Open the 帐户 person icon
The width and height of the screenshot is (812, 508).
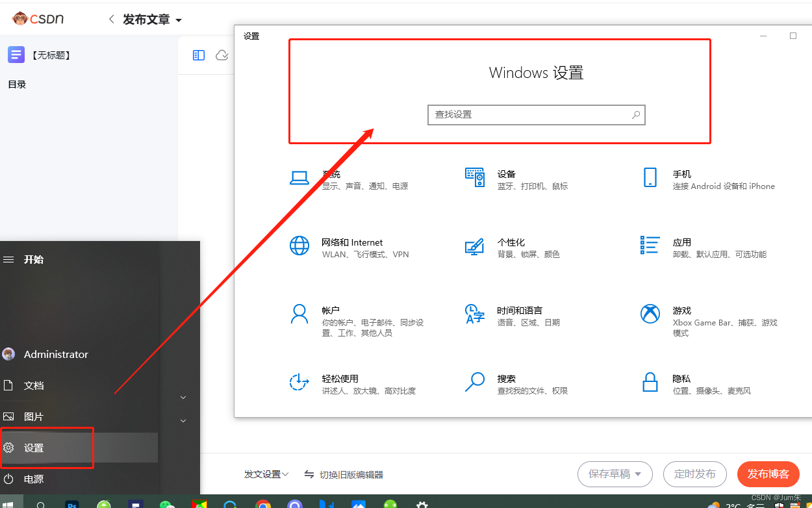pos(299,314)
